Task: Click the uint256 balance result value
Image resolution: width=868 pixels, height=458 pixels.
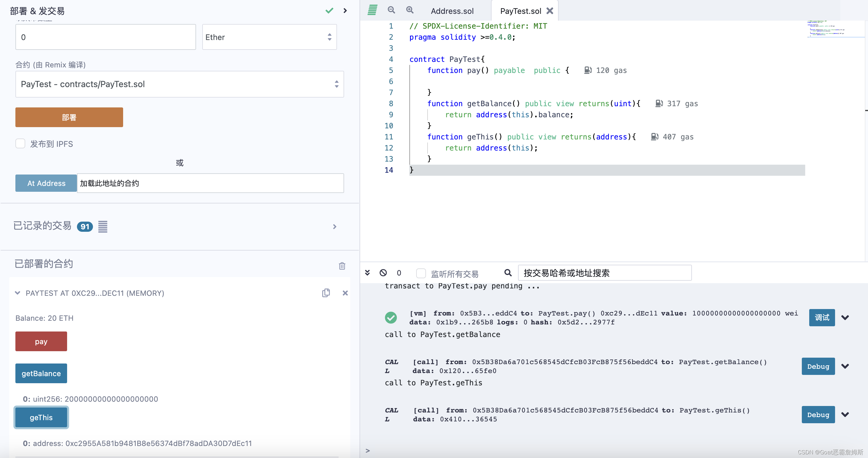Action: (x=111, y=399)
